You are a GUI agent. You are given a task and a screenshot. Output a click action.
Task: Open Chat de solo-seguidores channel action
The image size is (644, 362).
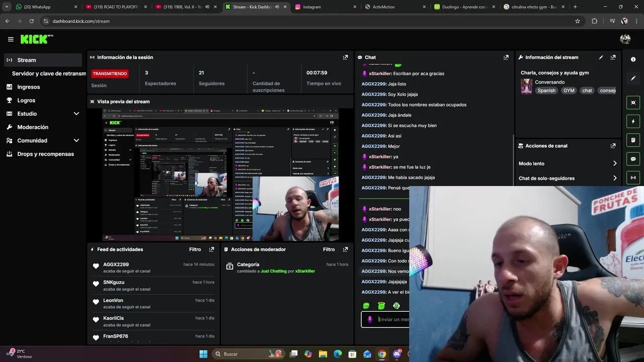(x=568, y=178)
